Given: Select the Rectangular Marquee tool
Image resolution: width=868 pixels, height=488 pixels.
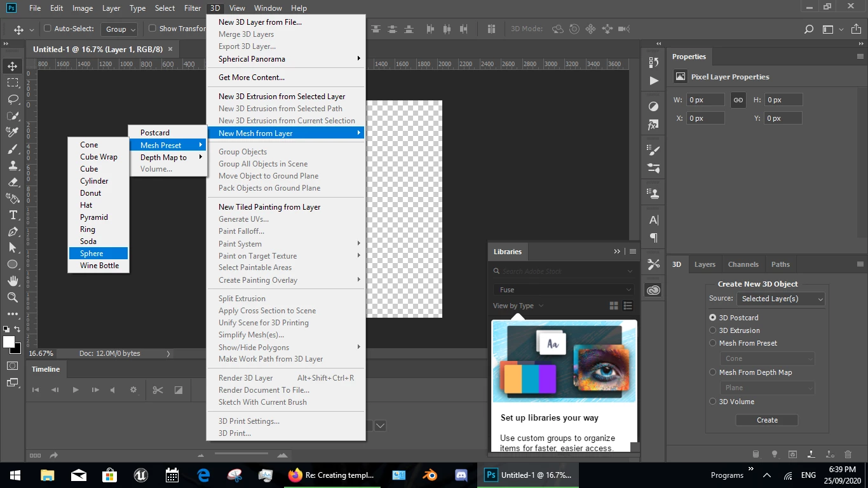Looking at the screenshot, I should (x=13, y=83).
